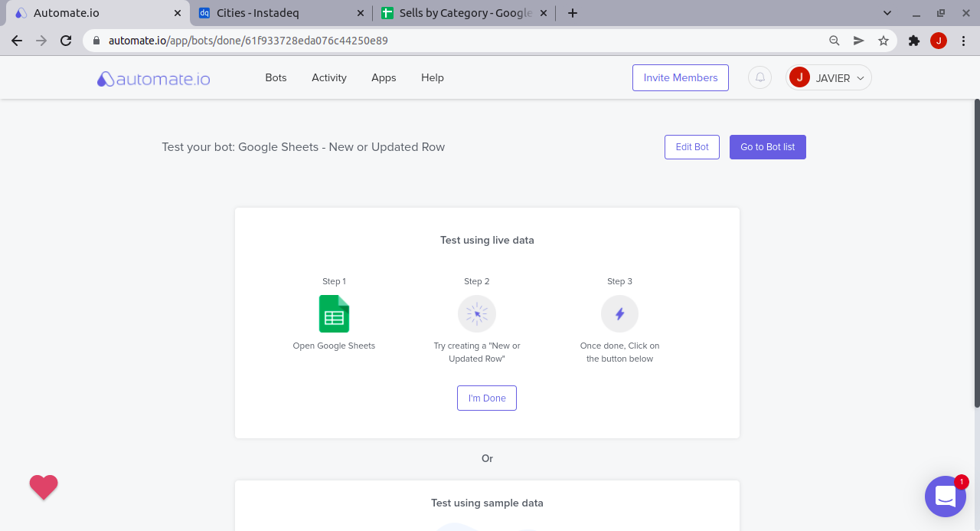Viewport: 980px width, 531px height.
Task: Click the 'Test using live data' heading
Action: 487,240
